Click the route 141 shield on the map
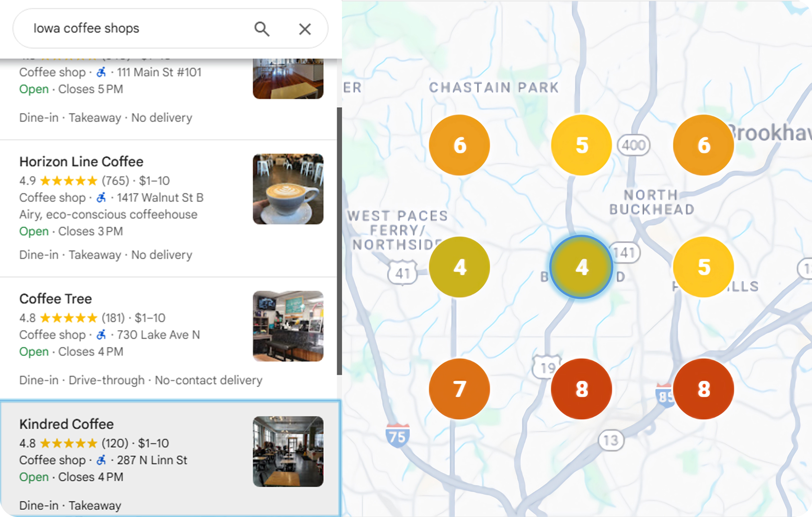This screenshot has width=812, height=517. click(x=625, y=253)
